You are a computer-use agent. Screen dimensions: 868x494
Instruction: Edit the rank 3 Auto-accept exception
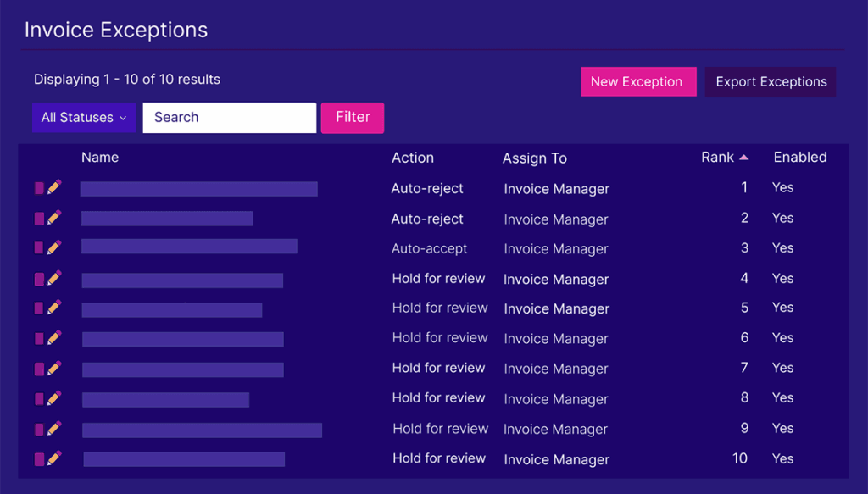click(x=54, y=247)
